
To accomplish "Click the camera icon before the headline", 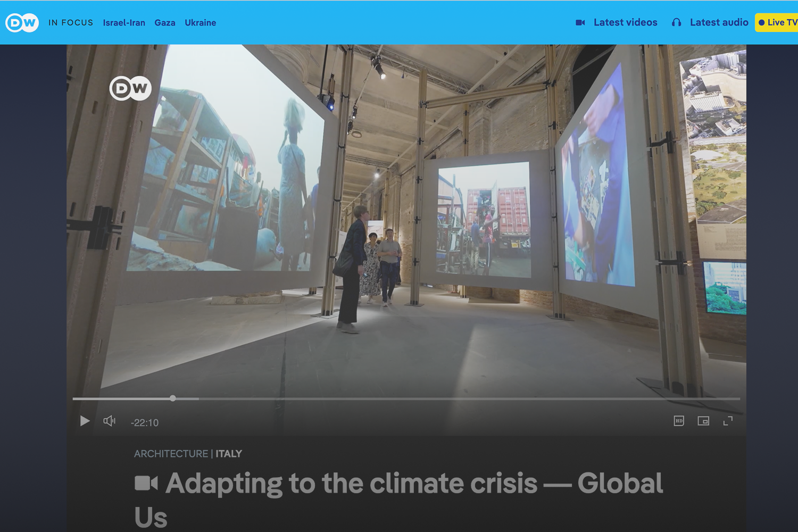I will [146, 483].
